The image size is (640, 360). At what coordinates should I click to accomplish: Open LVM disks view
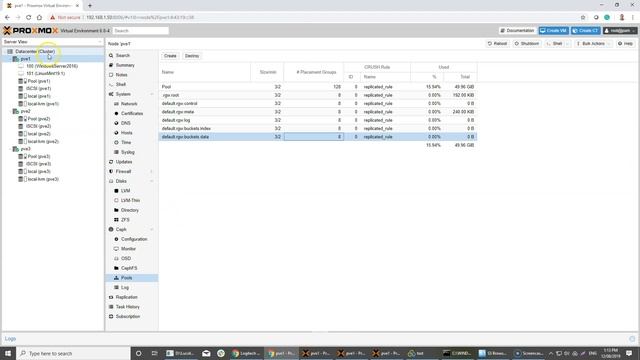point(125,191)
